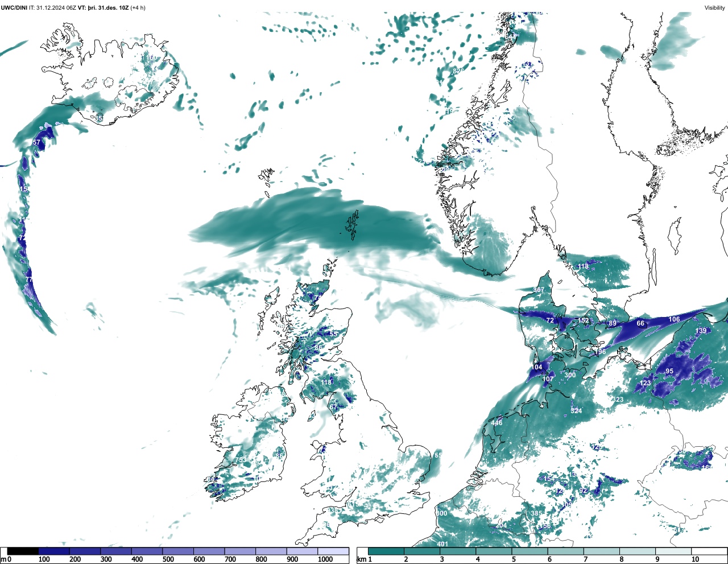The height and width of the screenshot is (564, 728).
Task: Click the '35' visibility value on Iceland's south coast
Action: [100, 118]
